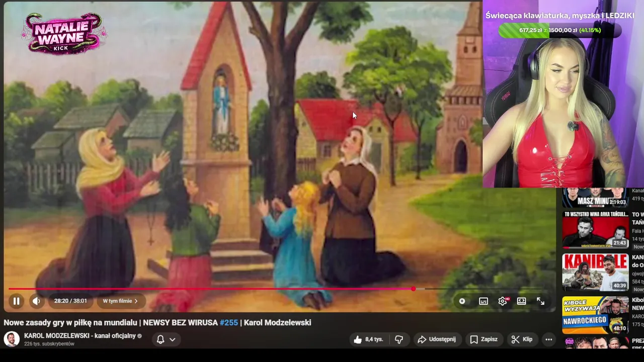
Task: Pause the video playback
Action: click(16, 301)
